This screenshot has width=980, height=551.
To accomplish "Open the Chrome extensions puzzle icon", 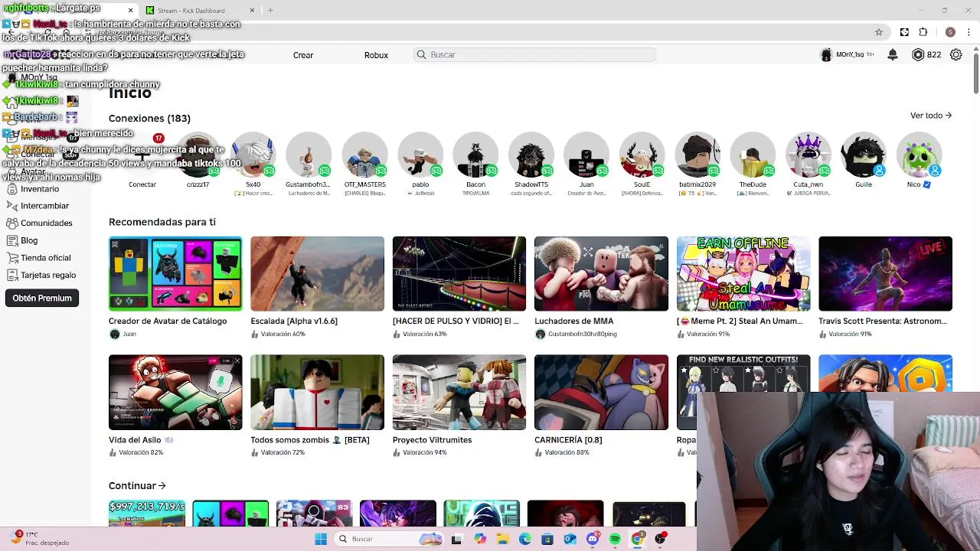I will click(x=923, y=32).
